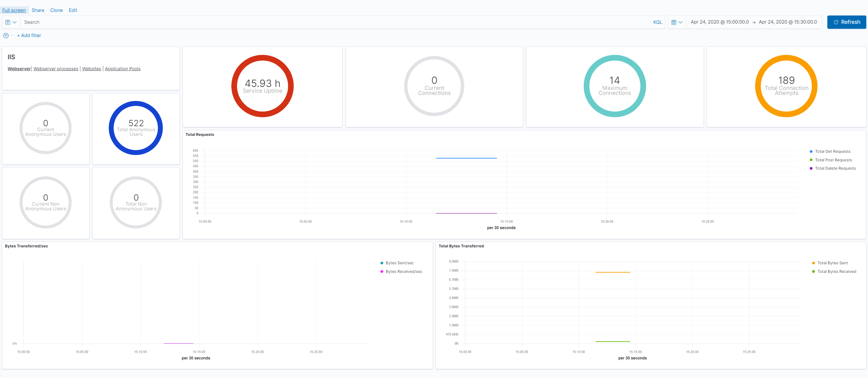Click the green Total Post Requests color dot
The width and height of the screenshot is (868, 378).
pos(811,160)
